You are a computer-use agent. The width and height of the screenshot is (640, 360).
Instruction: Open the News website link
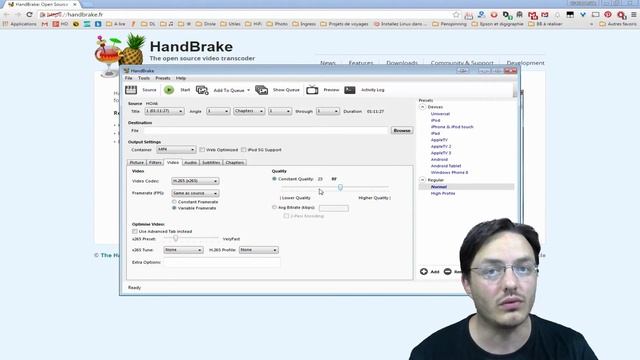(x=328, y=63)
